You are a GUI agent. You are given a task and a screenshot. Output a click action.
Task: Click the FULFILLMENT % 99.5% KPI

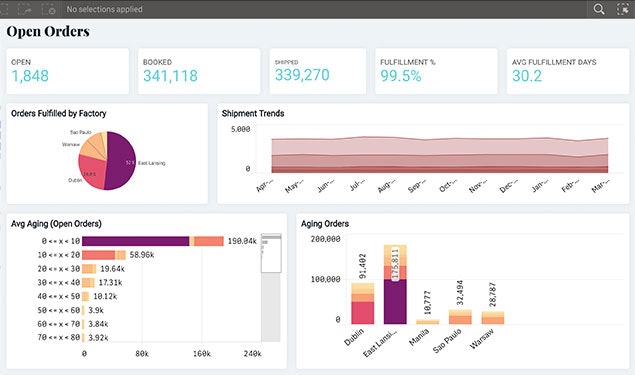point(436,71)
